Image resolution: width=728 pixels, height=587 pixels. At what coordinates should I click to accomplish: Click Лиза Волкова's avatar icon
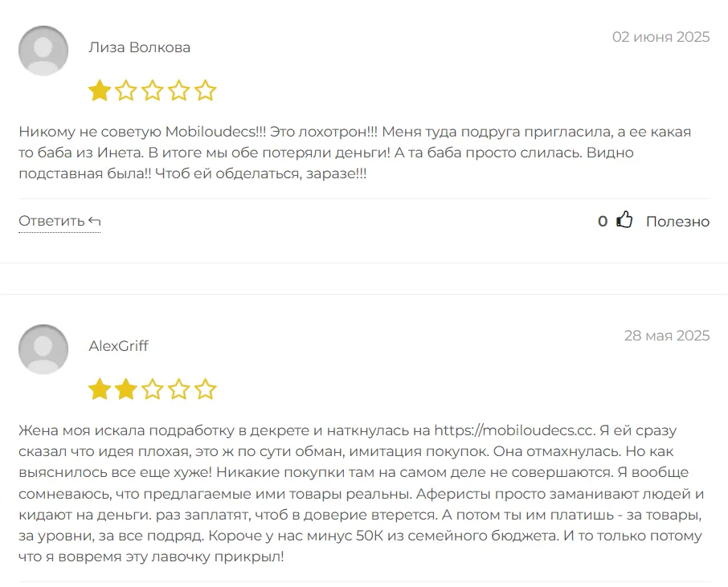[43, 51]
